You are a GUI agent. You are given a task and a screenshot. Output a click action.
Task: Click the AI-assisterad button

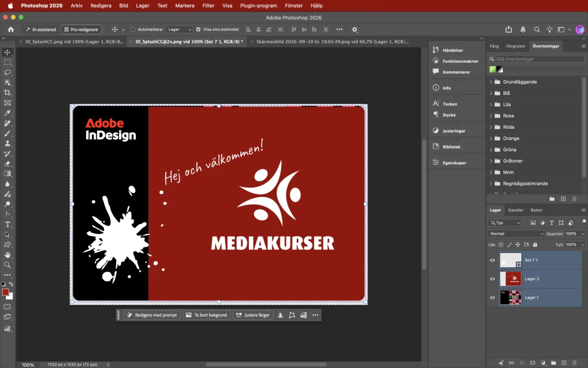[x=41, y=29]
